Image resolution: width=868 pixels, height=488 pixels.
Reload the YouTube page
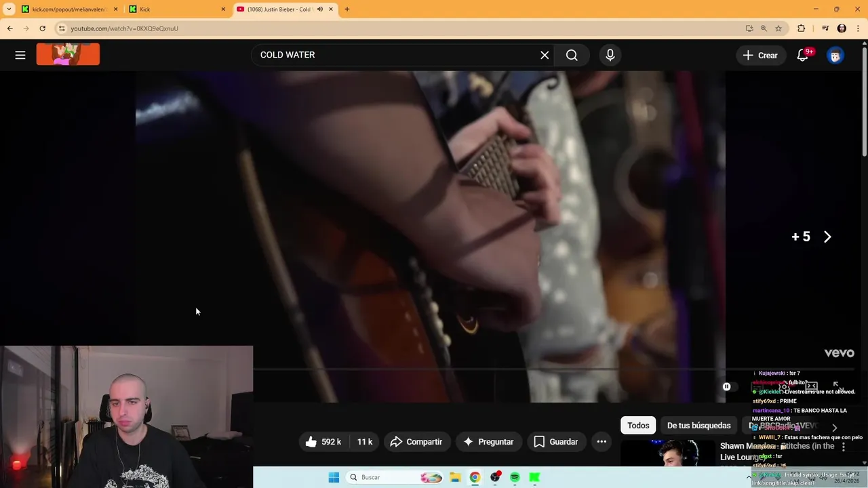click(x=42, y=28)
